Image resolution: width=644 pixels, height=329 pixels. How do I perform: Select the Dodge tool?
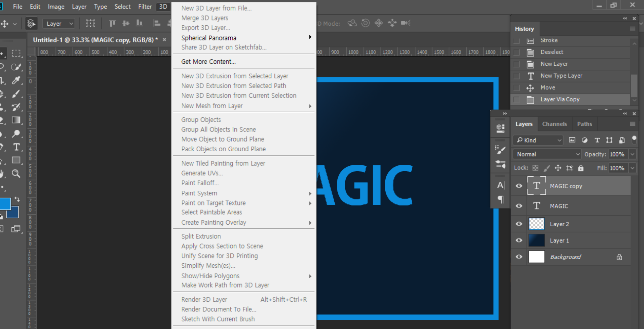tap(16, 134)
